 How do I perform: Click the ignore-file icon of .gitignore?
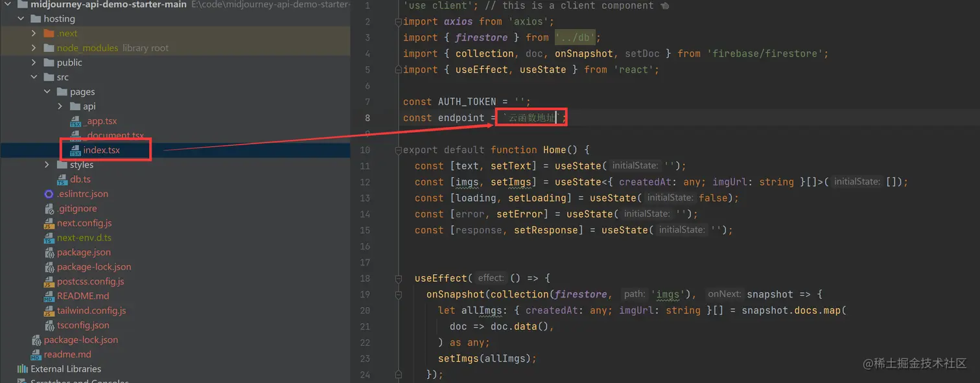(x=49, y=209)
